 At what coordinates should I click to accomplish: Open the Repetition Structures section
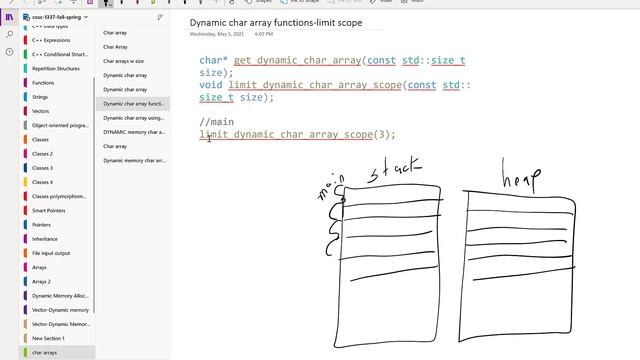(x=56, y=69)
